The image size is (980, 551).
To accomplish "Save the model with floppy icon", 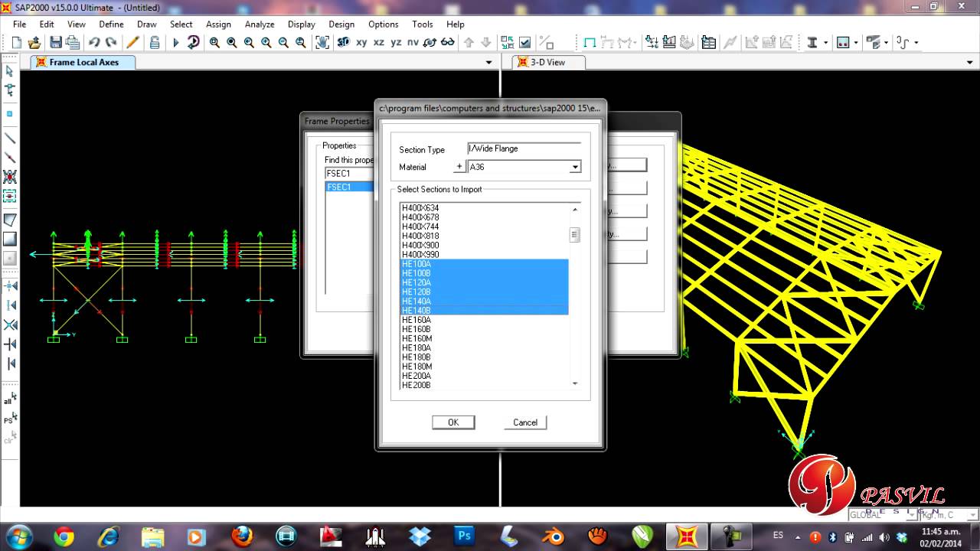I will coord(56,43).
